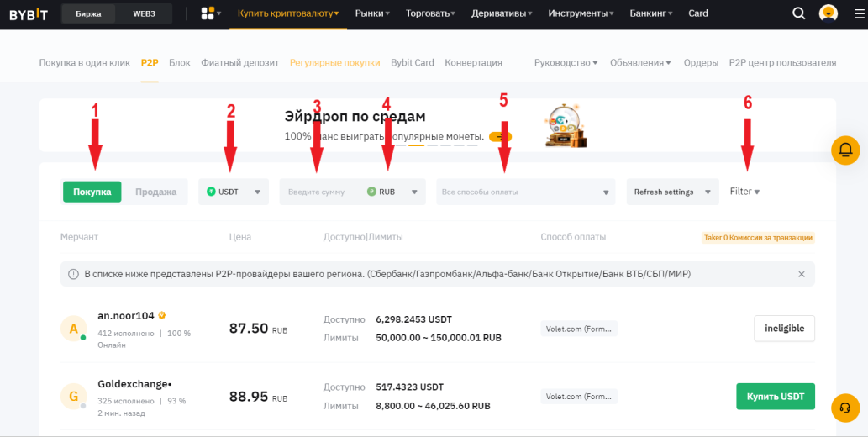The width and height of the screenshot is (868, 437).
Task: Click the airdrop banner prize illustration
Action: 566,126
